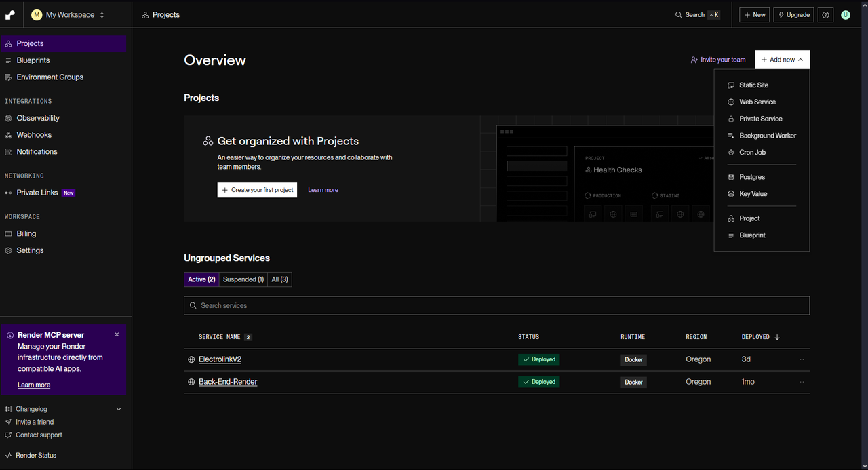Open Learn more in the MCP server banner
This screenshot has height=470, width=868.
[x=34, y=385]
